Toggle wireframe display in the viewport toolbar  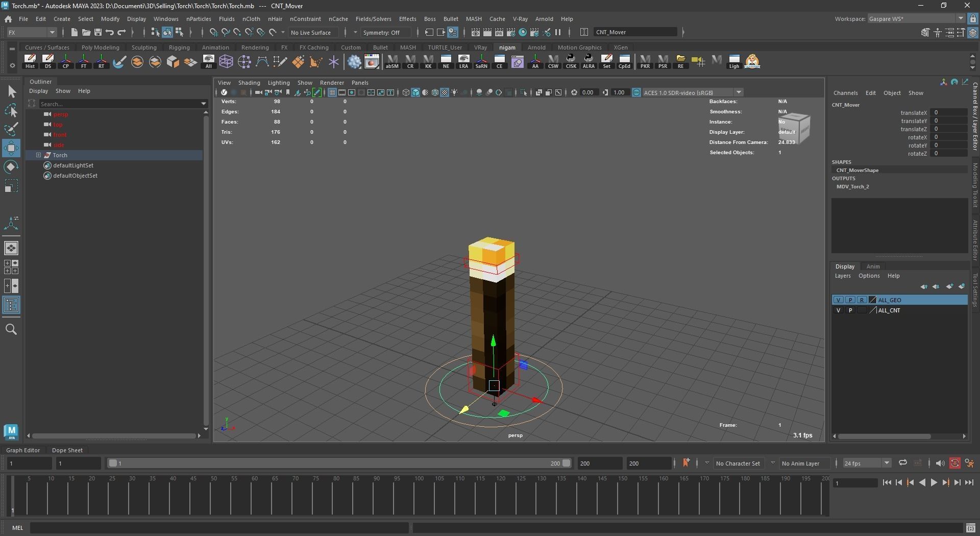406,92
